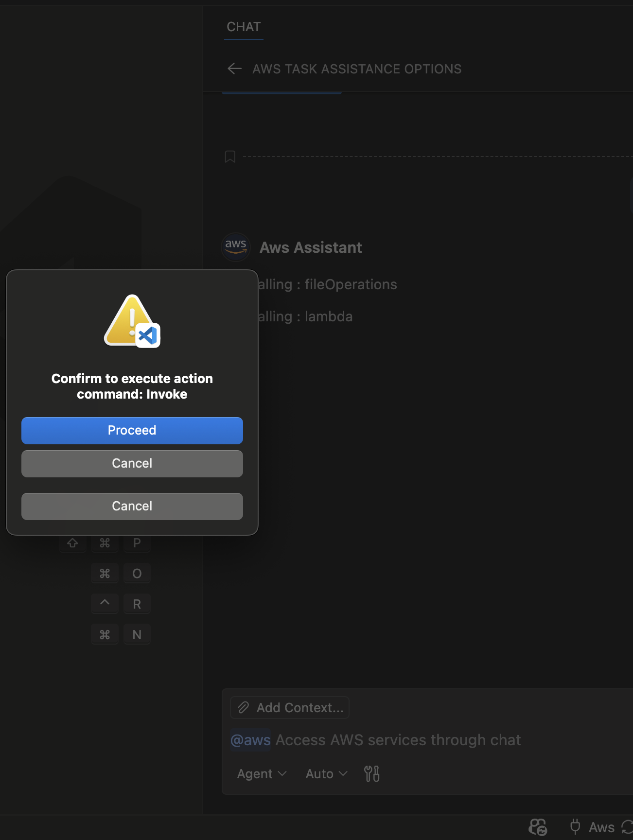Viewport: 633px width, 840px height.
Task: Switch to the CHAT tab
Action: pyautogui.click(x=244, y=27)
